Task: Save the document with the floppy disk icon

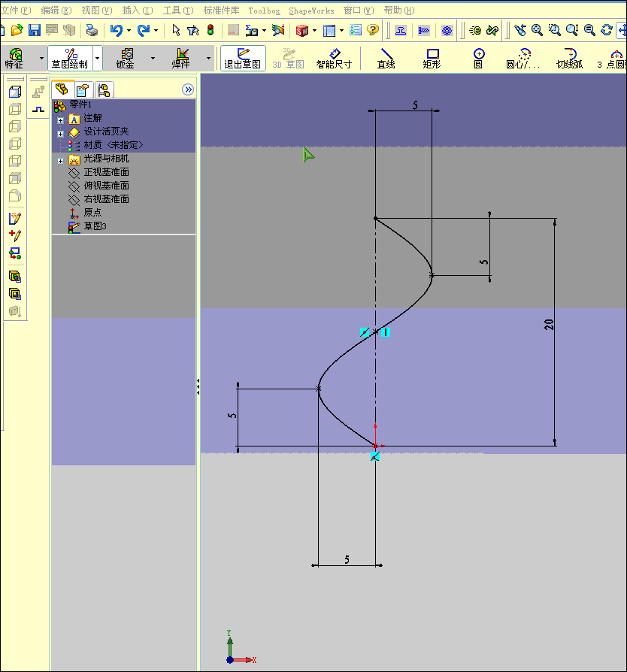Action: 35,30
